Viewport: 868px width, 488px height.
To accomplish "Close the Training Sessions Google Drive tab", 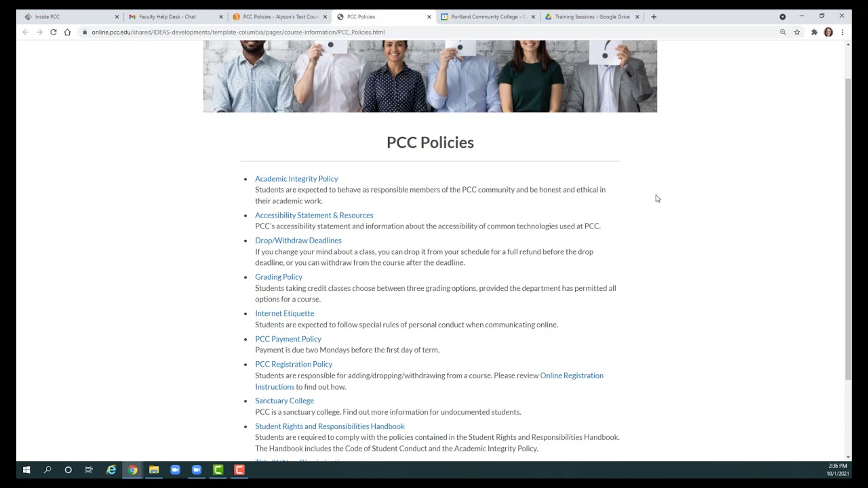I will point(637,17).
